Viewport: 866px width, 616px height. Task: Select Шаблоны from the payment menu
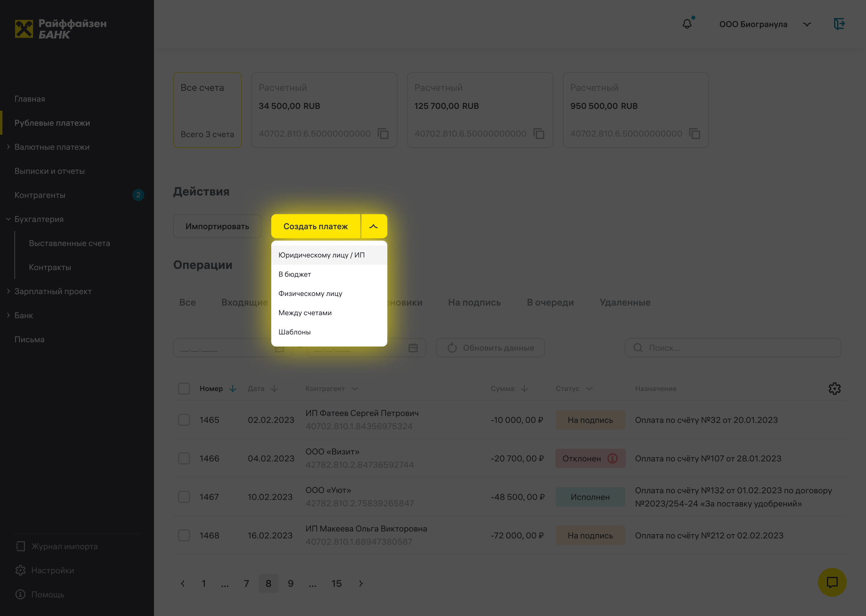click(329, 332)
